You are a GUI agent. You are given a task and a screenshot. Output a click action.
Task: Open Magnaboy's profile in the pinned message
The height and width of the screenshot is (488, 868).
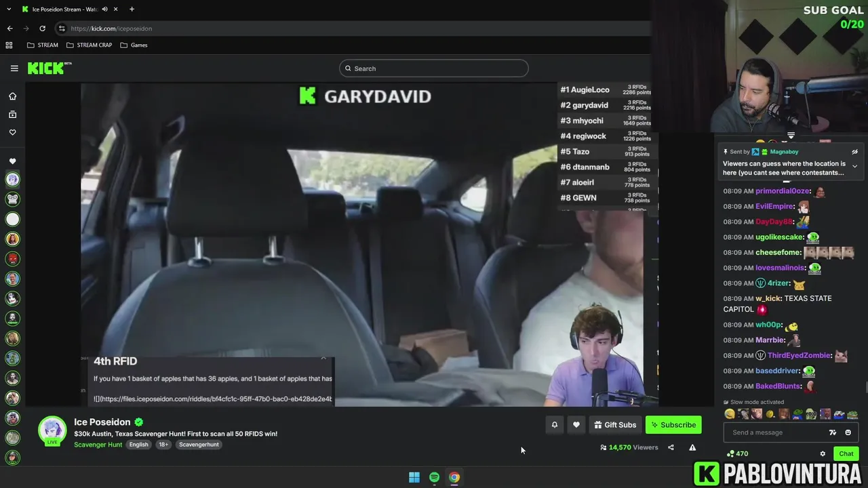784,152
